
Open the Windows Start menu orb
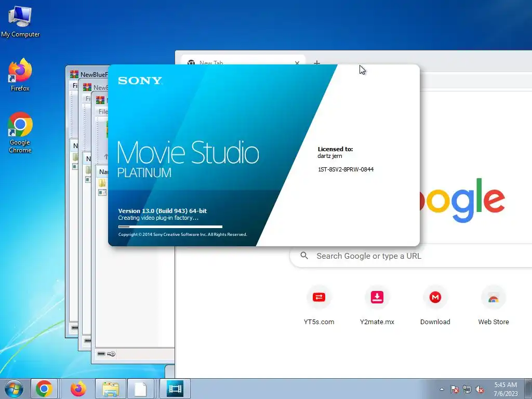click(14, 389)
